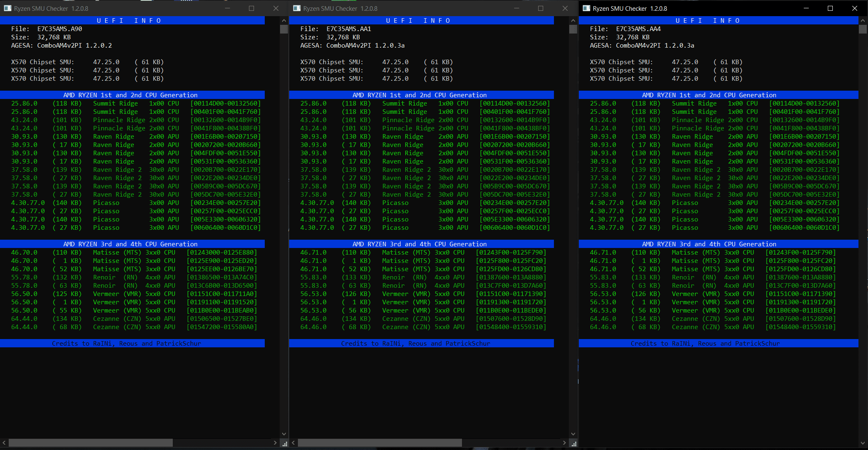Click the AGESA 1.2.0.3a line in the right window
This screenshot has height=450, width=868.
[642, 46]
